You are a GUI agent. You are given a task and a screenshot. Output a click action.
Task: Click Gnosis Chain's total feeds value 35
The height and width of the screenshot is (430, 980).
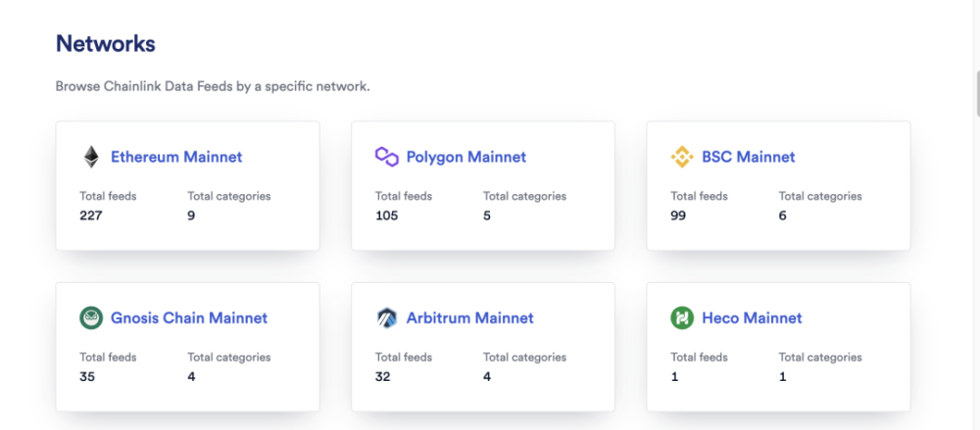pyautogui.click(x=87, y=376)
